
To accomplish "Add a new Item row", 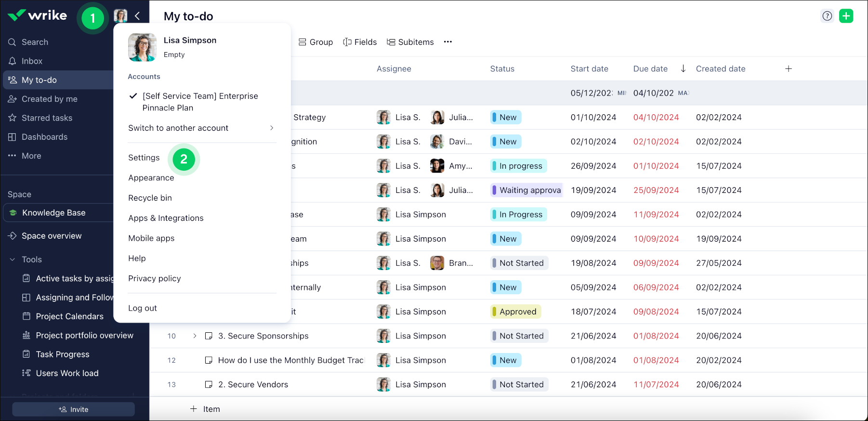I will [205, 409].
